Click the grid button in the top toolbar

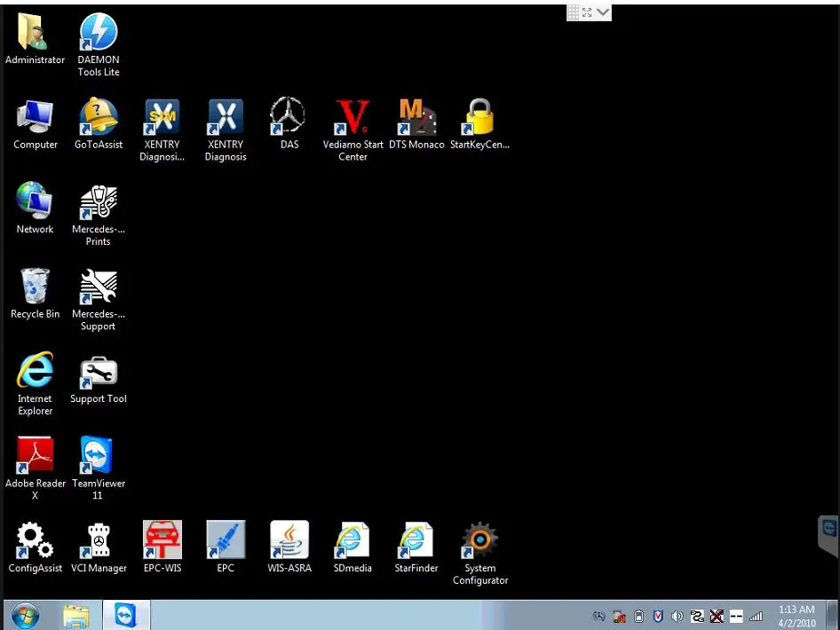coord(574,12)
